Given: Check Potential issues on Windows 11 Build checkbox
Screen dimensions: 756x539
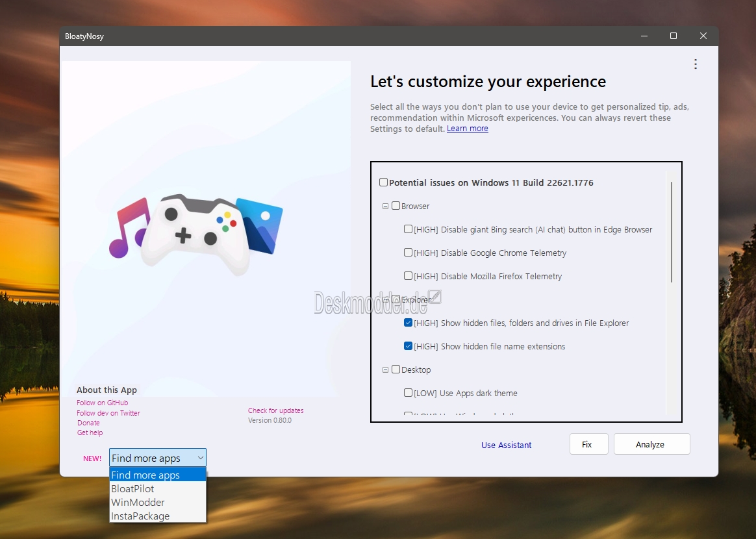Looking at the screenshot, I should (383, 182).
